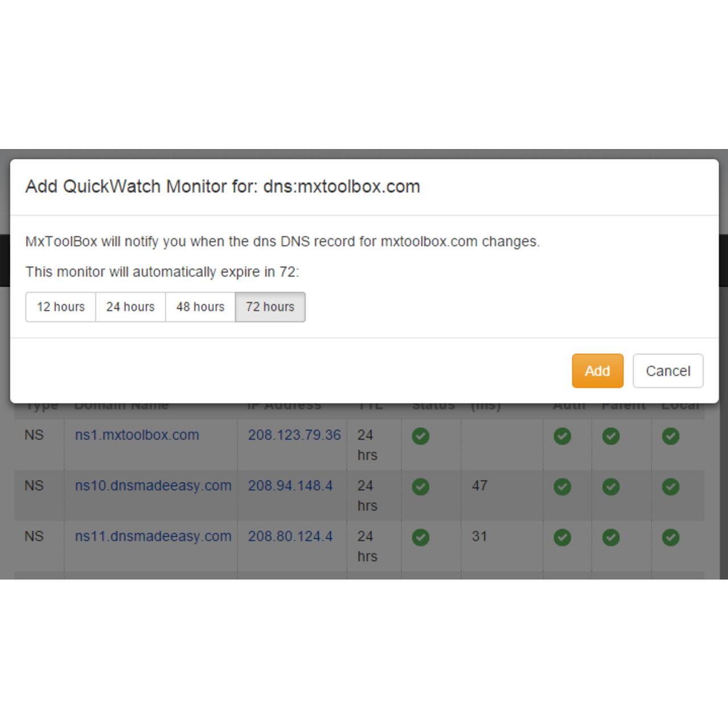Click the Local check icon for ns11.dnsmadeeasy.com
The image size is (728, 728).
(x=670, y=537)
